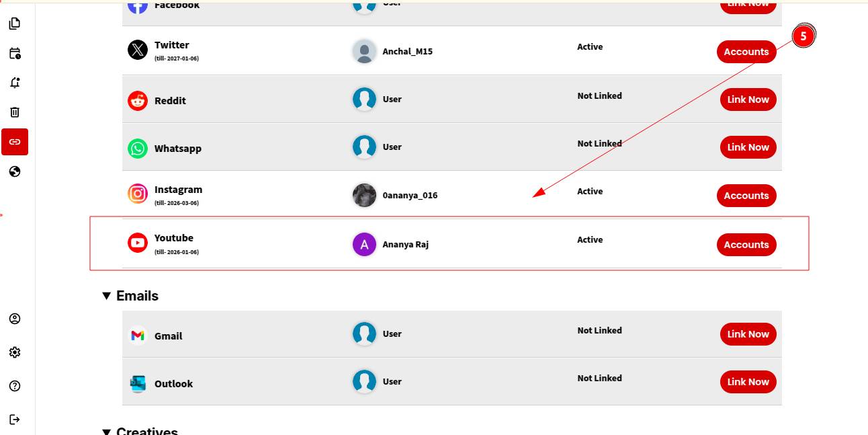The height and width of the screenshot is (435, 868).
Task: Open the settings gear sidebar icon
Action: coord(15,352)
